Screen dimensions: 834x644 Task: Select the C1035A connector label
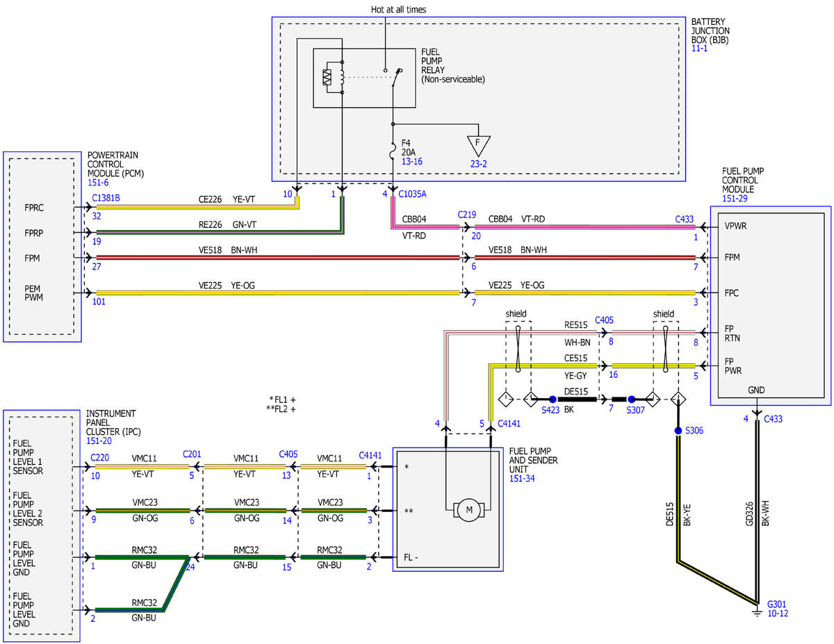click(412, 194)
